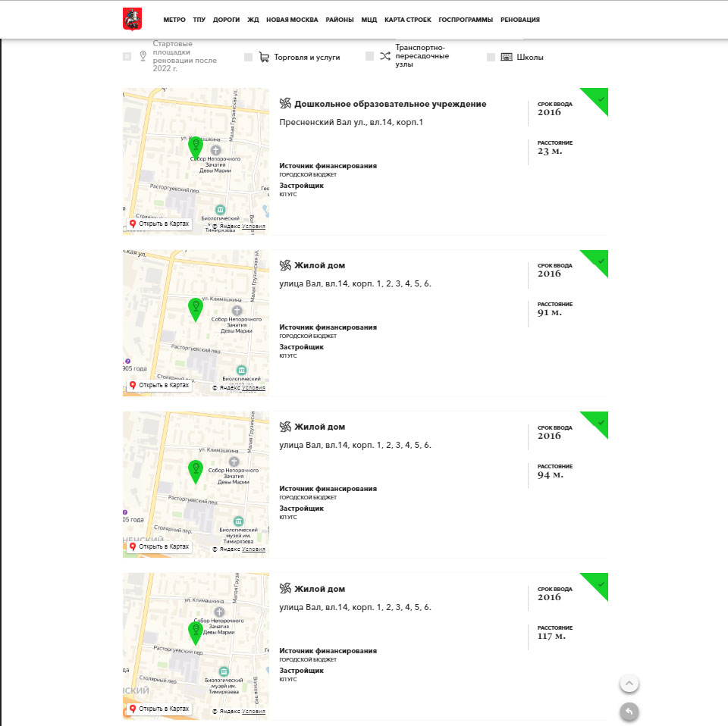Viewport: 728px width, 726px height.
Task: Click the map thumbnail for the 94 m. listing
Action: [x=196, y=485]
